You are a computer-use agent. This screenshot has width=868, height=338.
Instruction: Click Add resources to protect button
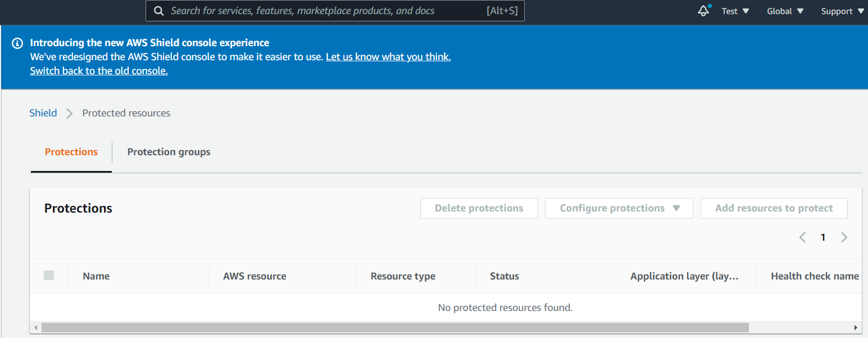[x=774, y=208]
